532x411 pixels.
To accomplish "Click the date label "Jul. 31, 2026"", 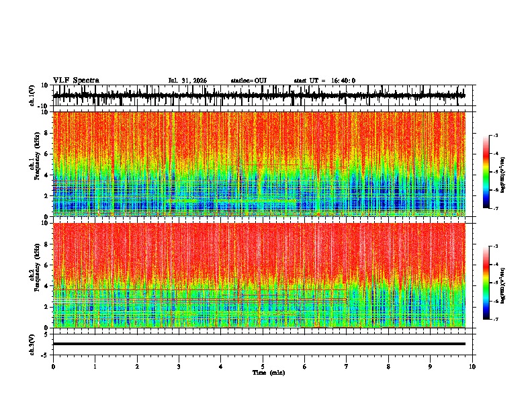I will pyautogui.click(x=187, y=81).
